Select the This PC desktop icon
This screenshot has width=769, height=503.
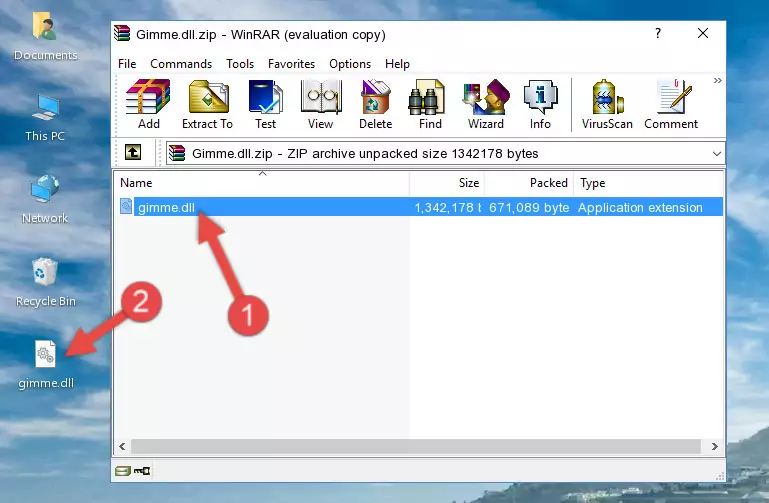pos(45,118)
